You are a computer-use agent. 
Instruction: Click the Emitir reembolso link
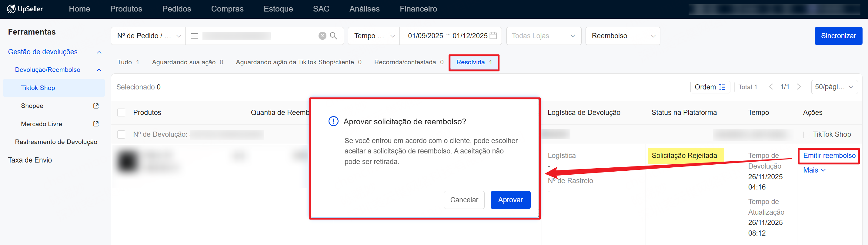coord(829,156)
